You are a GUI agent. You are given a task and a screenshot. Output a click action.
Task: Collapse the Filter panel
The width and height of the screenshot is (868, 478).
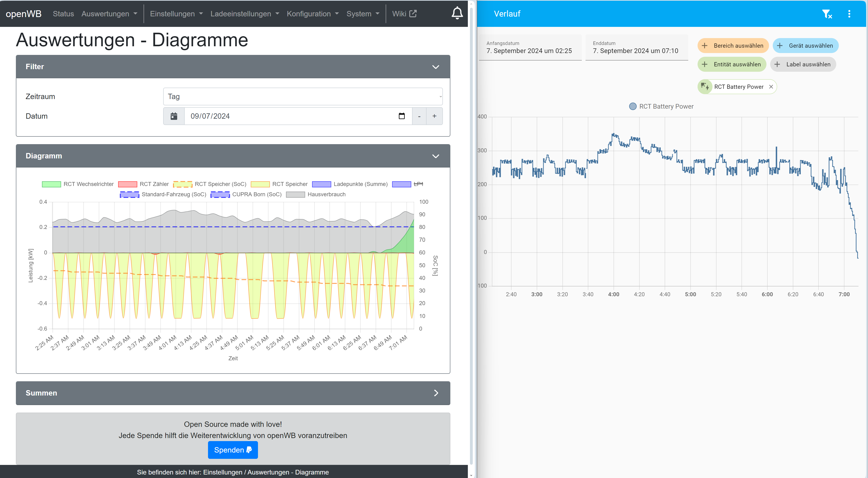(x=435, y=67)
